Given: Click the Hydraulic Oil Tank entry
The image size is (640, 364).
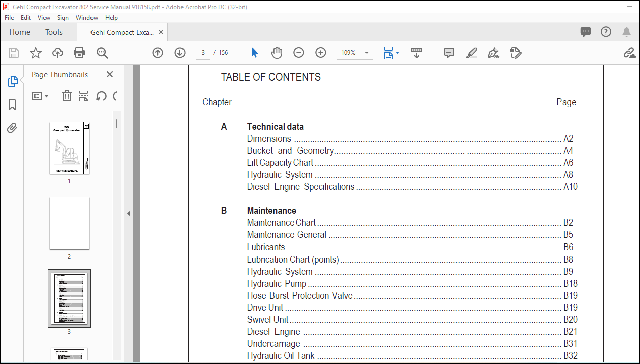Looking at the screenshot, I should point(412,356).
